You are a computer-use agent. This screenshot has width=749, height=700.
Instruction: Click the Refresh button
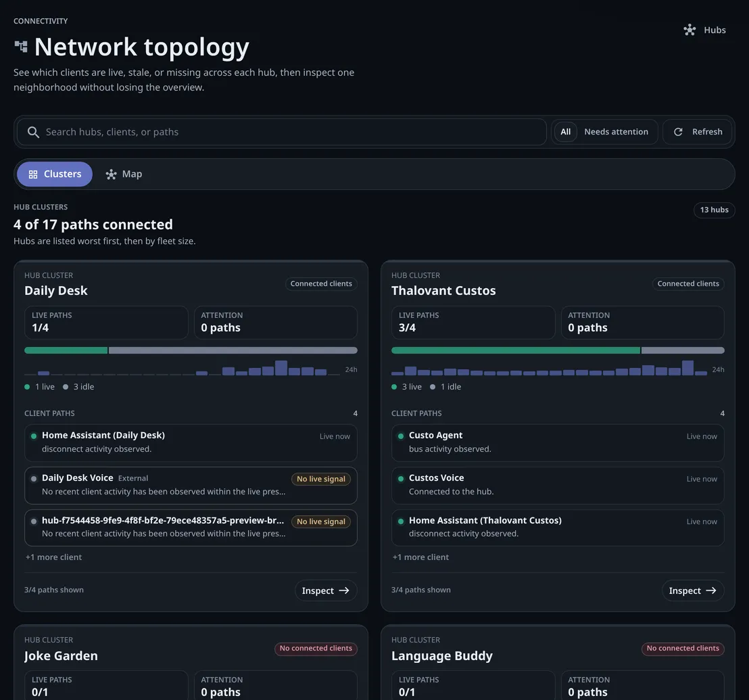698,132
